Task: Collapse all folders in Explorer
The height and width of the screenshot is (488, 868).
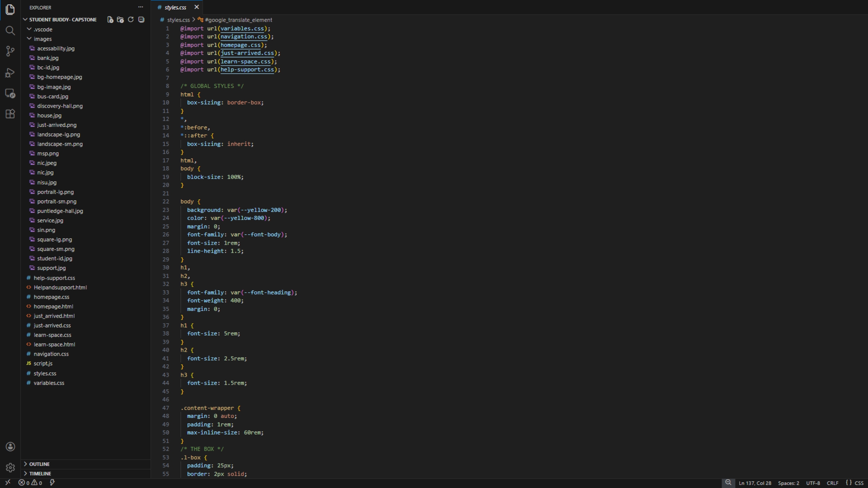Action: tap(141, 20)
